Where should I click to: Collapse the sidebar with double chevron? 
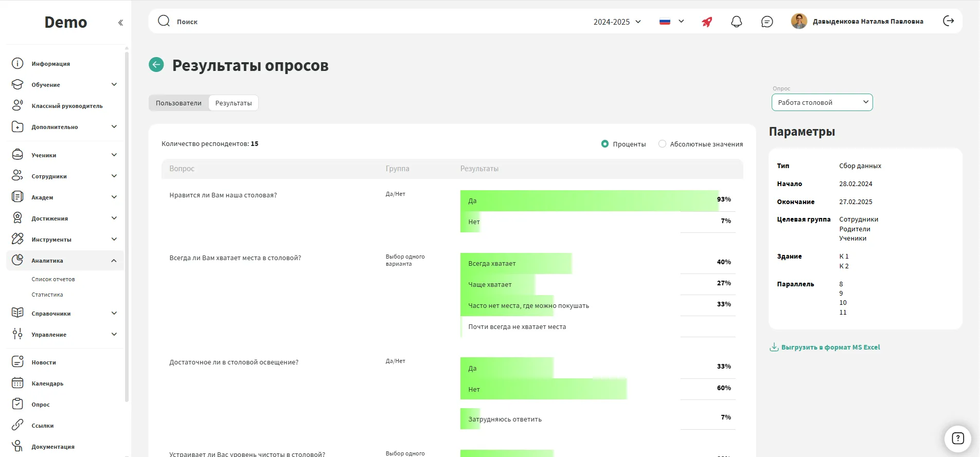120,23
